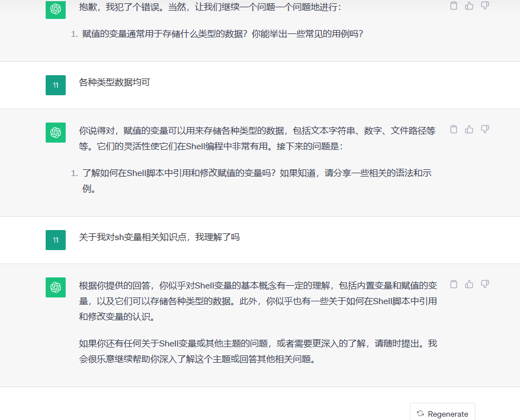Thumbs up the reply starting 抱歉，我犯了个错误

pos(469,6)
